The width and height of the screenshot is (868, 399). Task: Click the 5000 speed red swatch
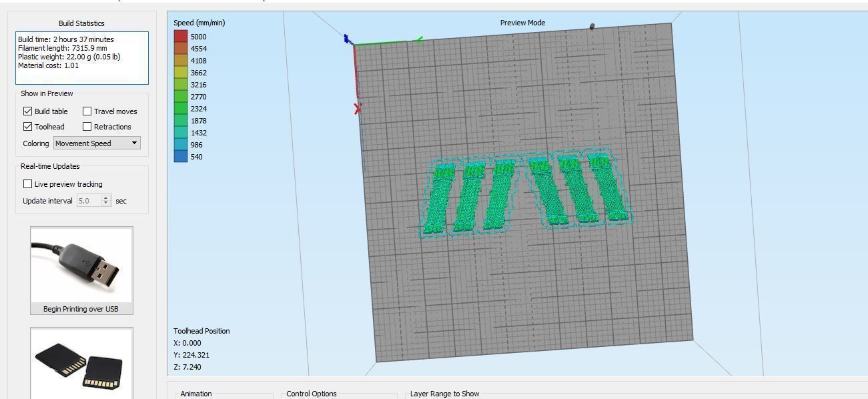tap(181, 37)
